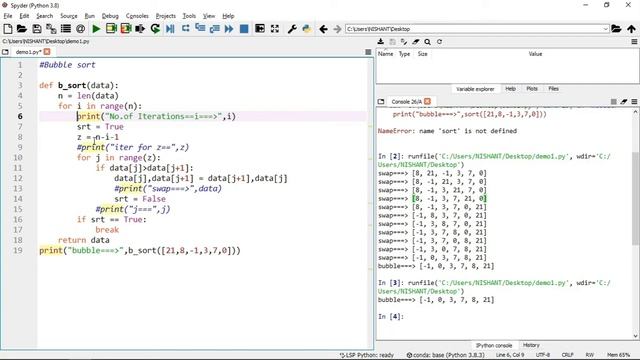Screen dimensions: 640x360
Task: Open the Debug menu
Action: [110, 16]
